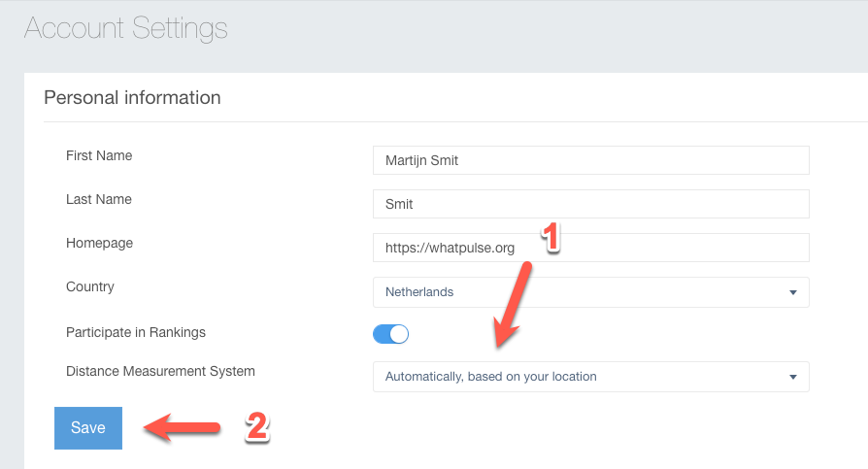Viewport: 868px width, 469px height.
Task: Disable the Participate in Rankings switch
Action: (390, 333)
